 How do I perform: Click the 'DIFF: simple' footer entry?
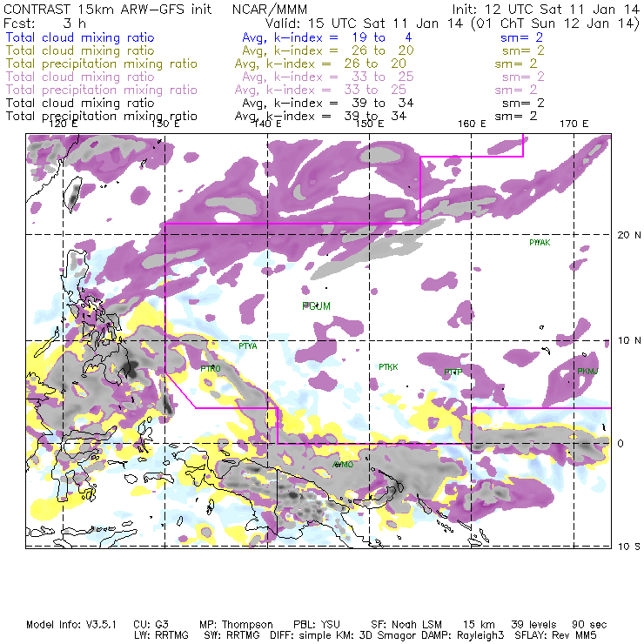[x=305, y=635]
